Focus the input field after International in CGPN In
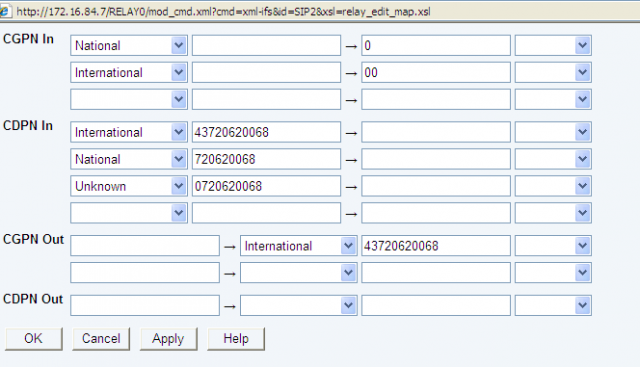Image resolution: width=640 pixels, height=367 pixels. click(x=266, y=73)
